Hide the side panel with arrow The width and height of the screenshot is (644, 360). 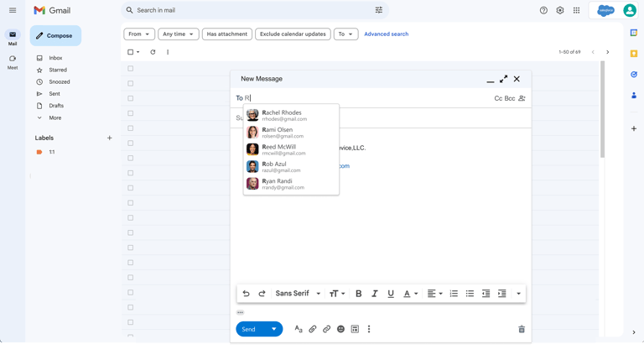point(634,332)
